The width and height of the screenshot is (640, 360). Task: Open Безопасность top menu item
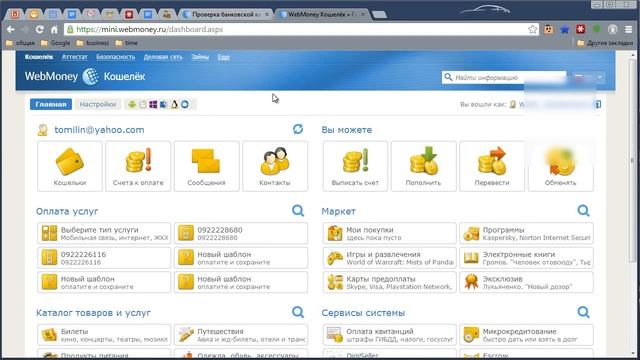coord(116,57)
